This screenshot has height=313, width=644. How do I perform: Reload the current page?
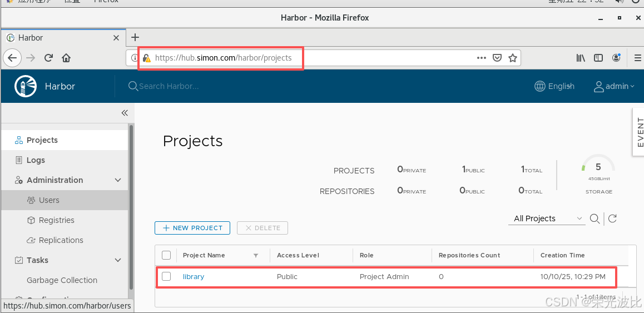click(x=48, y=58)
